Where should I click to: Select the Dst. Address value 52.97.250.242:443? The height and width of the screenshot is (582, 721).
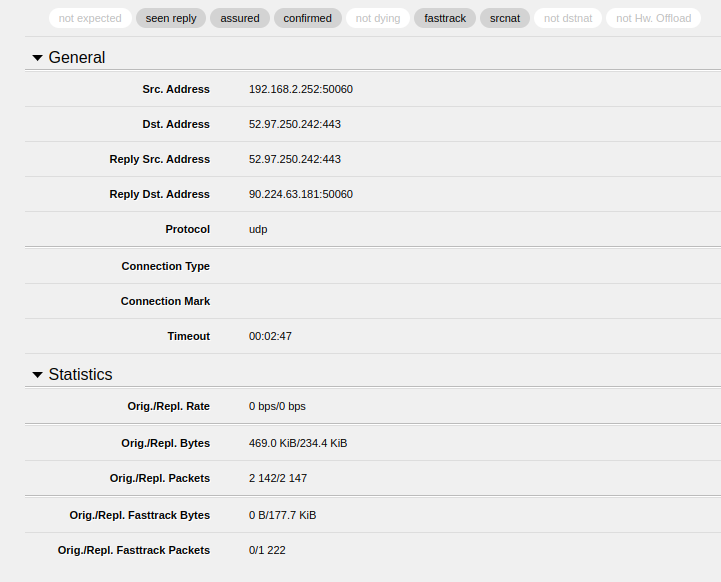click(295, 124)
